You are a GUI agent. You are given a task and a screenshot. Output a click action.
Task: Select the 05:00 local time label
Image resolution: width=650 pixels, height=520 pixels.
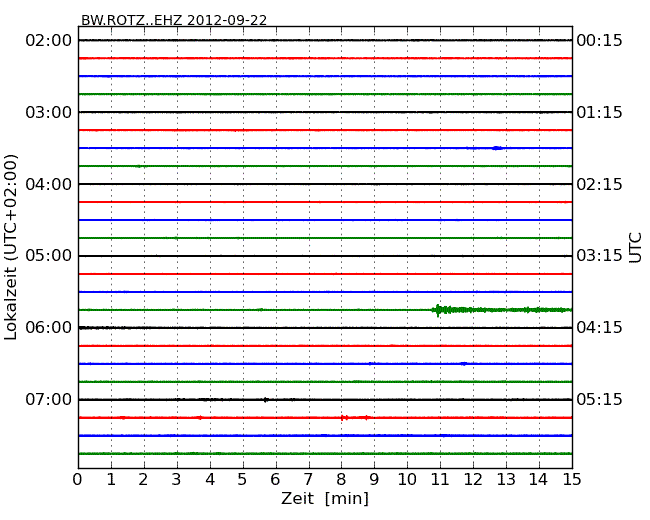click(x=49, y=255)
